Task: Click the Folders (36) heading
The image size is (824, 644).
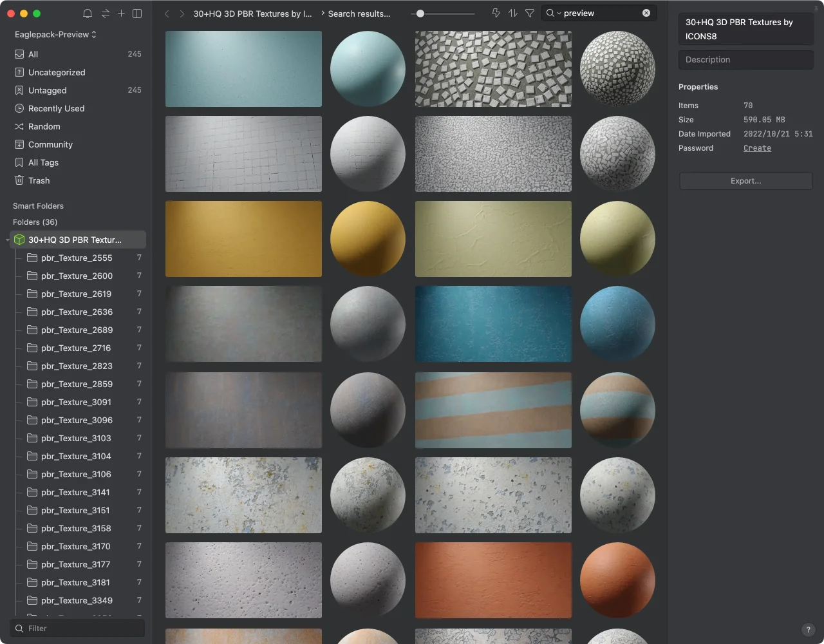Action: [35, 222]
